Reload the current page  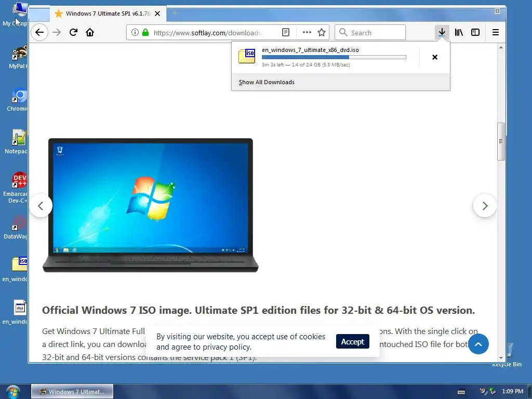click(x=73, y=33)
